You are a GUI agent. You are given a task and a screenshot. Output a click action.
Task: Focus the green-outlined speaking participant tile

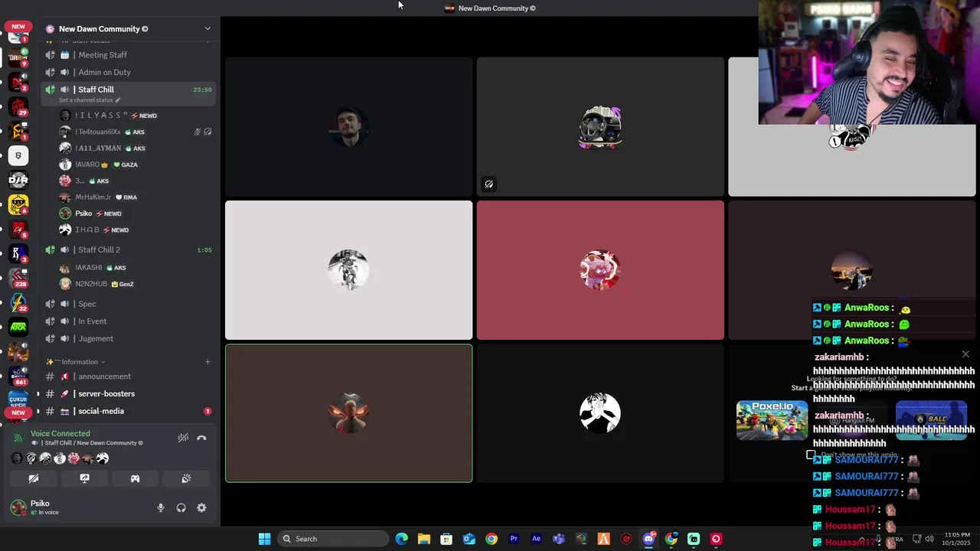click(349, 413)
